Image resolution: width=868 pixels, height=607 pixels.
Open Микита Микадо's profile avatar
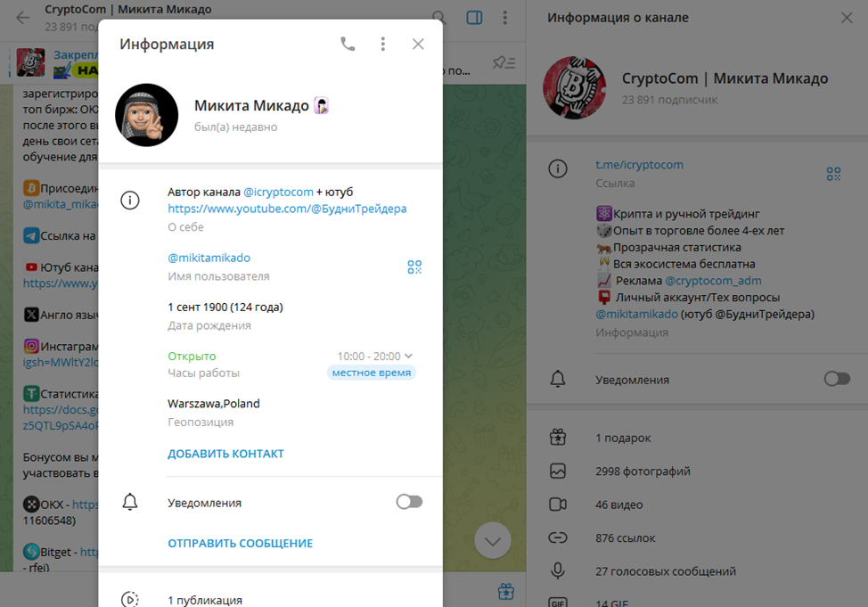[147, 115]
